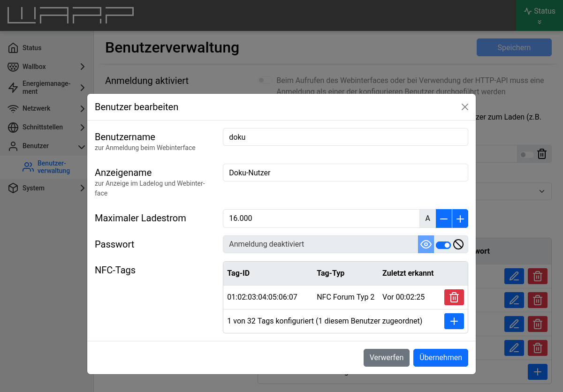Click the Übernehmen button
The height and width of the screenshot is (392, 563).
(441, 357)
